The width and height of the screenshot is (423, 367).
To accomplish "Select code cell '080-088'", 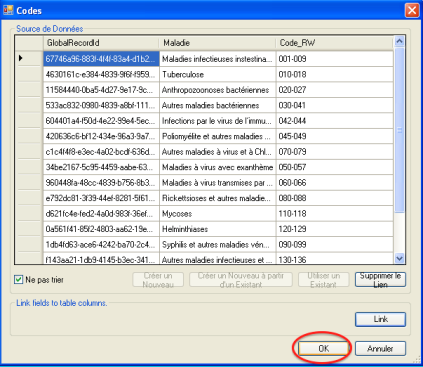I will pos(335,198).
